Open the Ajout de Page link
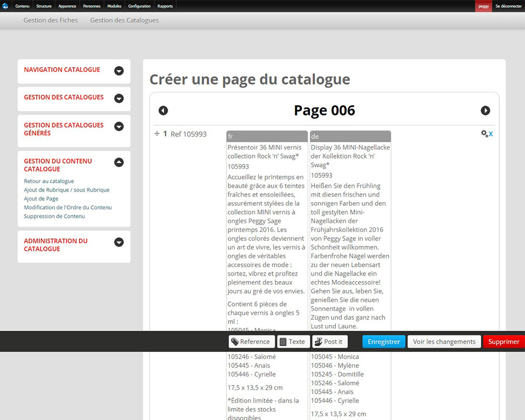The width and height of the screenshot is (525, 420). tap(41, 198)
